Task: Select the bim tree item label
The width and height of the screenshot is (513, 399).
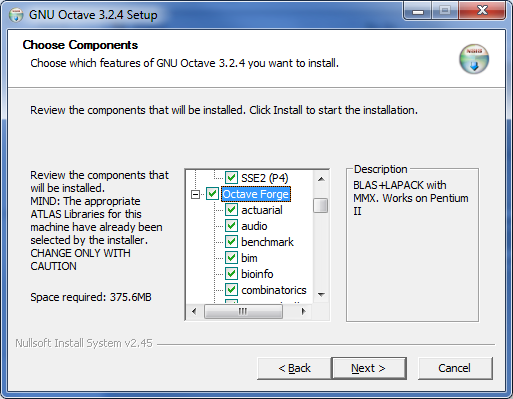Action: tap(249, 258)
